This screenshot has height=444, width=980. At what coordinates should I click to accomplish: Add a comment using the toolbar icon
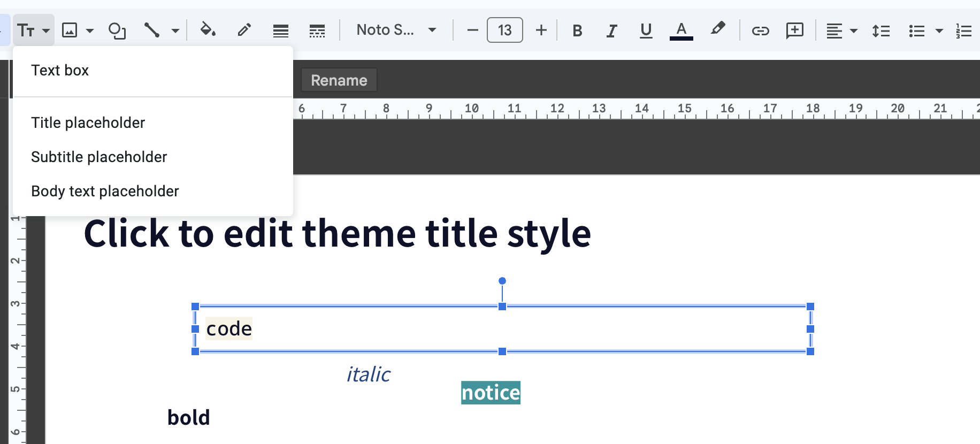[x=795, y=30]
